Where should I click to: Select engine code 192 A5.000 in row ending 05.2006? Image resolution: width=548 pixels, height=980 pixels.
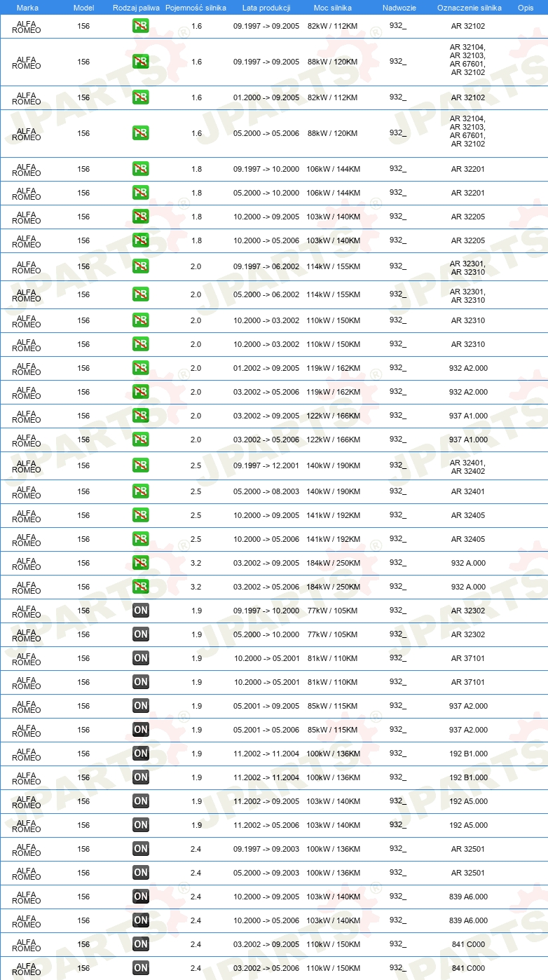tap(468, 825)
